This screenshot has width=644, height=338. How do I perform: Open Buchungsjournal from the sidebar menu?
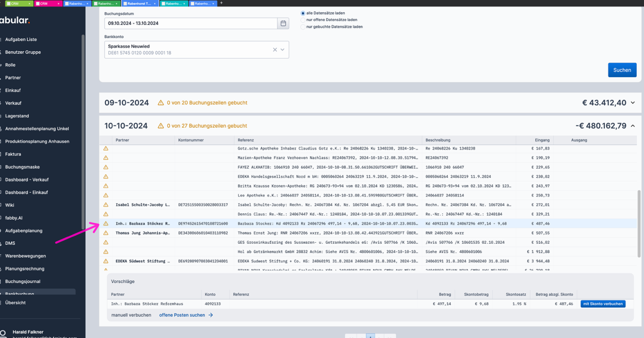(3, 281)
